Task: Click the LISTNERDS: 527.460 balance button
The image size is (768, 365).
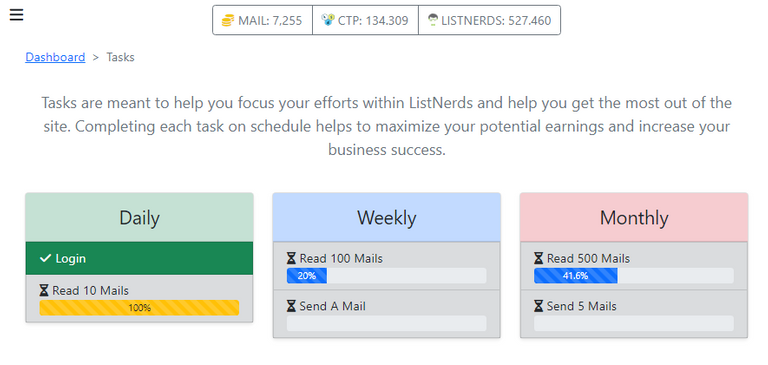Action: click(x=489, y=20)
